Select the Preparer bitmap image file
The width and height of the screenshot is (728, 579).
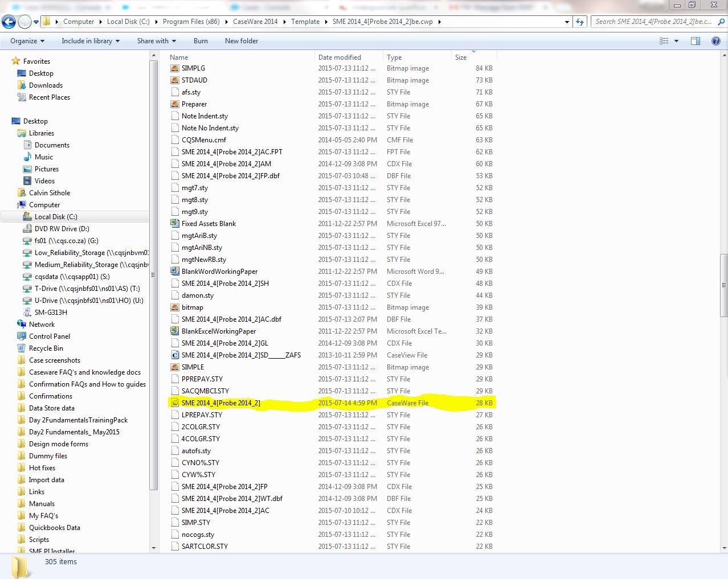194,104
